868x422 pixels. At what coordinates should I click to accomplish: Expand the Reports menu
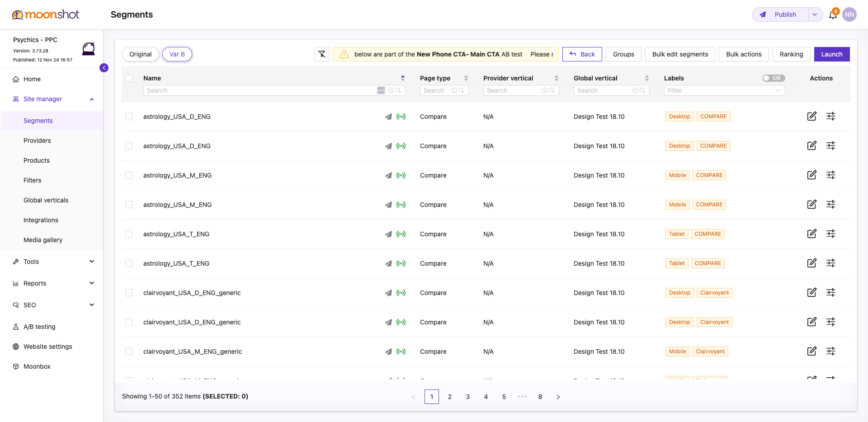point(92,283)
